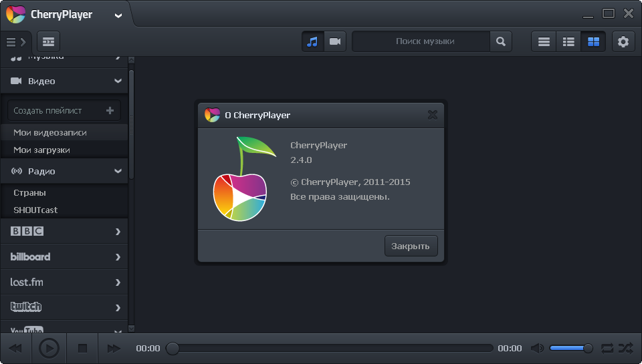
Task: Click the elapsed time 00:00 label
Action: tap(148, 349)
